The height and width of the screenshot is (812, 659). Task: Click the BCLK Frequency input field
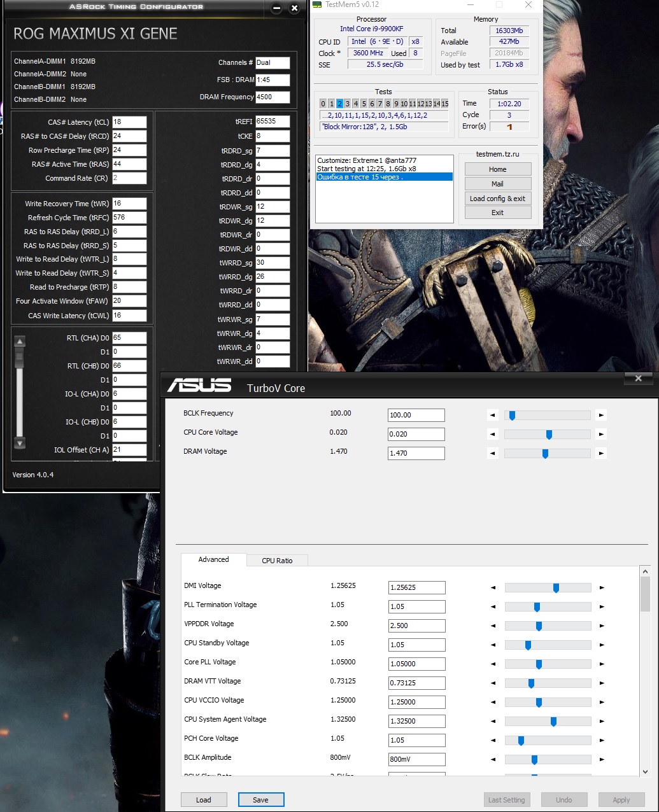416,415
